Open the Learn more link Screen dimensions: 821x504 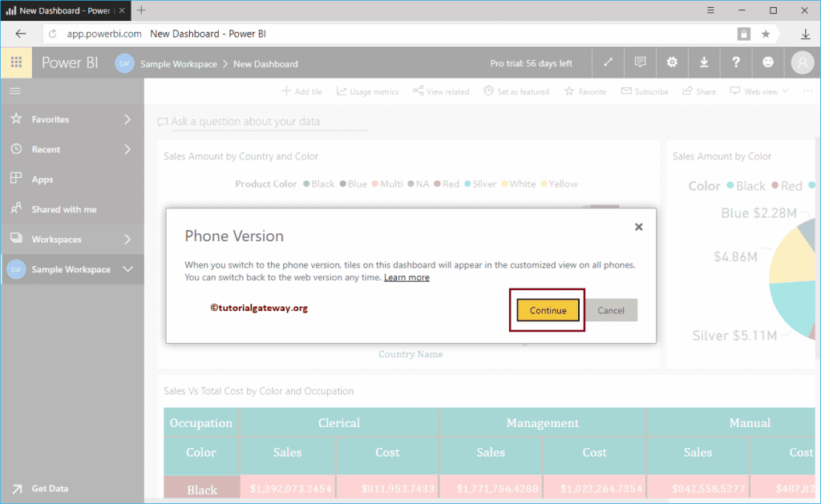coord(406,277)
